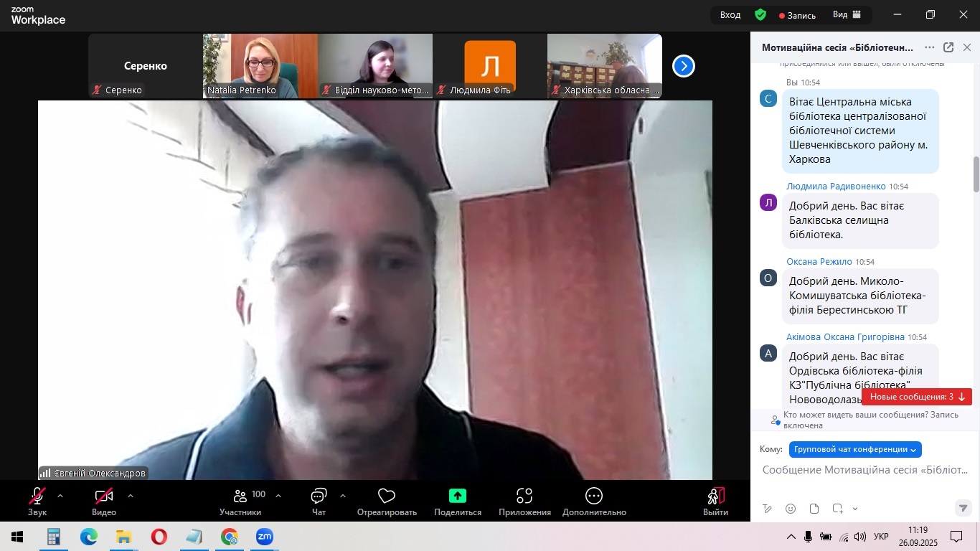
Task: Show meeting security info via green shield
Action: (760, 15)
